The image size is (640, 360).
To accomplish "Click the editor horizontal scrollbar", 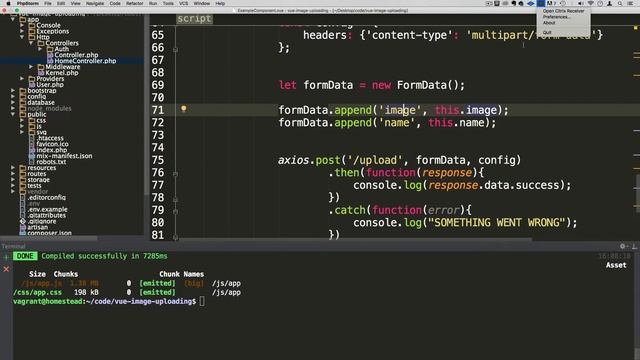I will click(x=355, y=239).
